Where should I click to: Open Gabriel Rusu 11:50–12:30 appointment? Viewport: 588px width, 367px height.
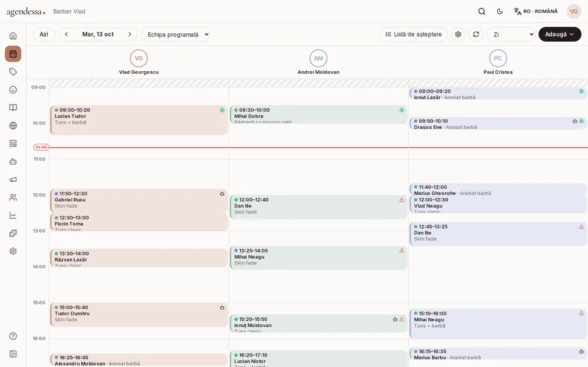pyautogui.click(x=139, y=201)
